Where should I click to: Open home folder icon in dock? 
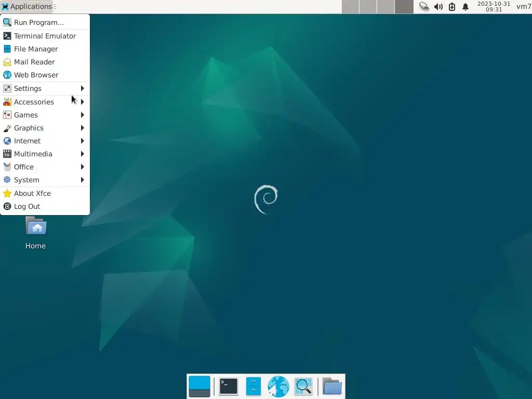[x=332, y=387]
